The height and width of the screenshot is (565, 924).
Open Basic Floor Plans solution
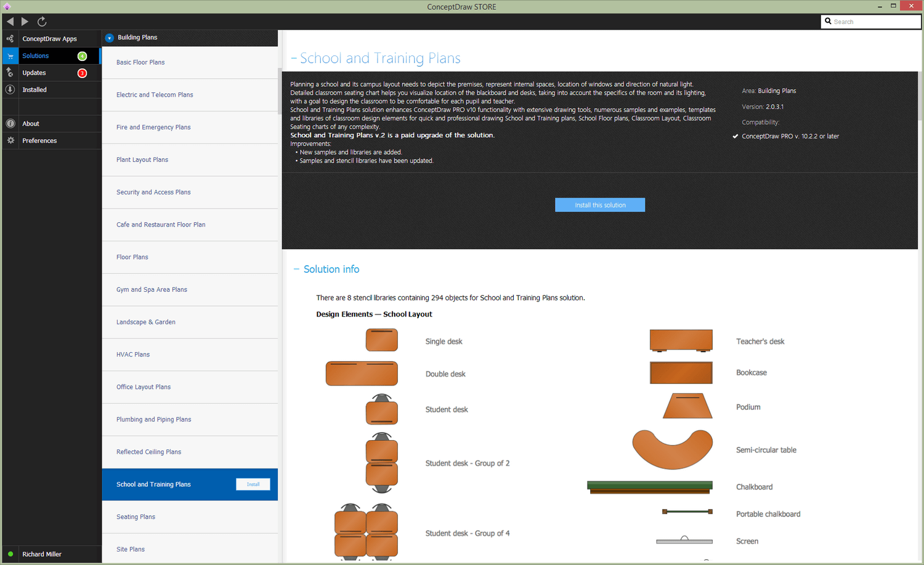click(x=190, y=62)
